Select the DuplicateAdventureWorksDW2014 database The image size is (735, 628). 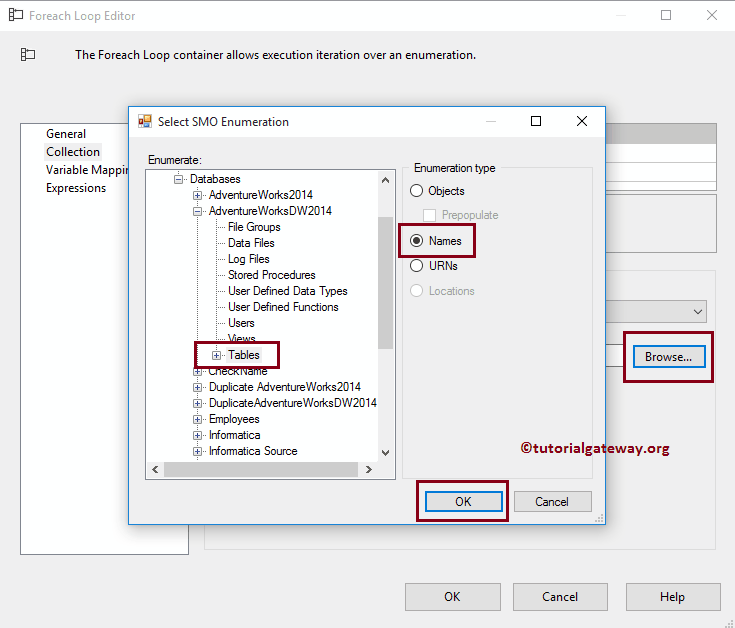point(292,403)
